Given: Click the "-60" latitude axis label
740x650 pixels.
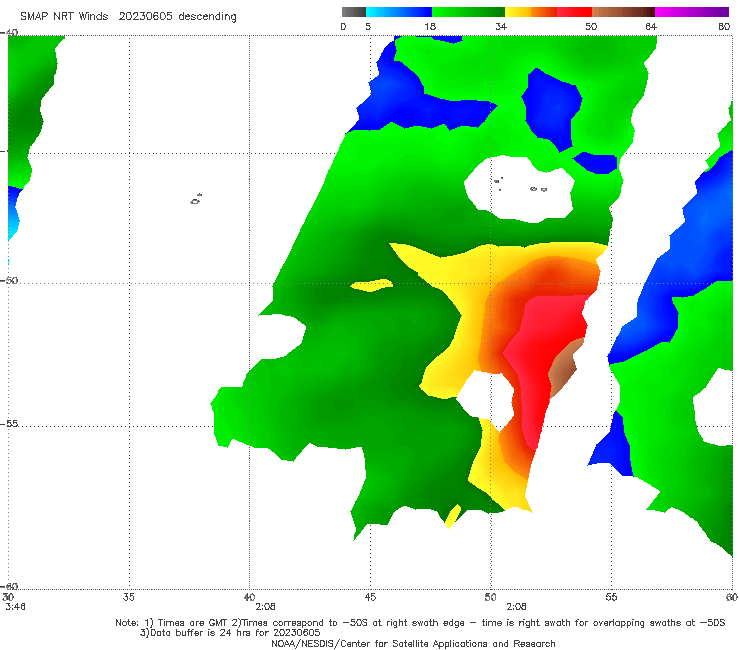Looking at the screenshot, I should point(9,586).
